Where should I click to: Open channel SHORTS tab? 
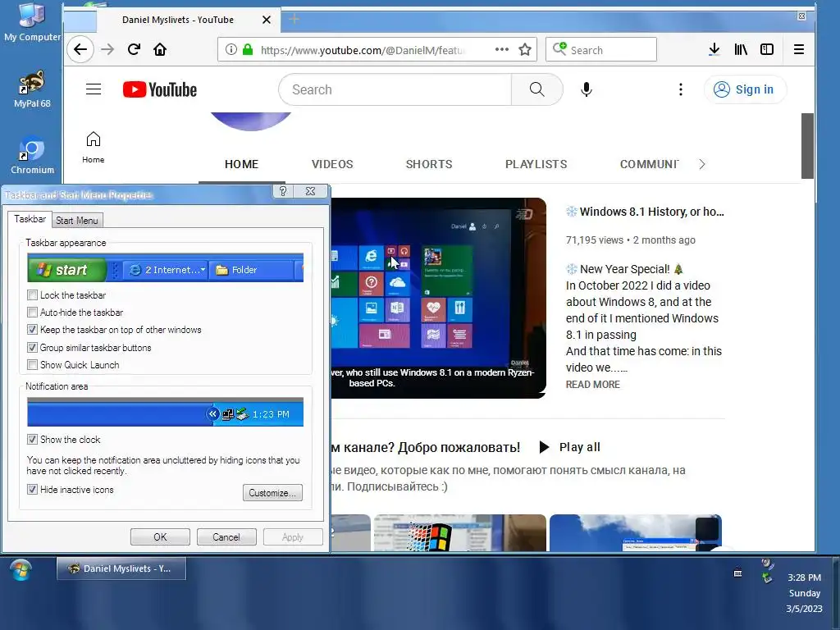tap(429, 164)
